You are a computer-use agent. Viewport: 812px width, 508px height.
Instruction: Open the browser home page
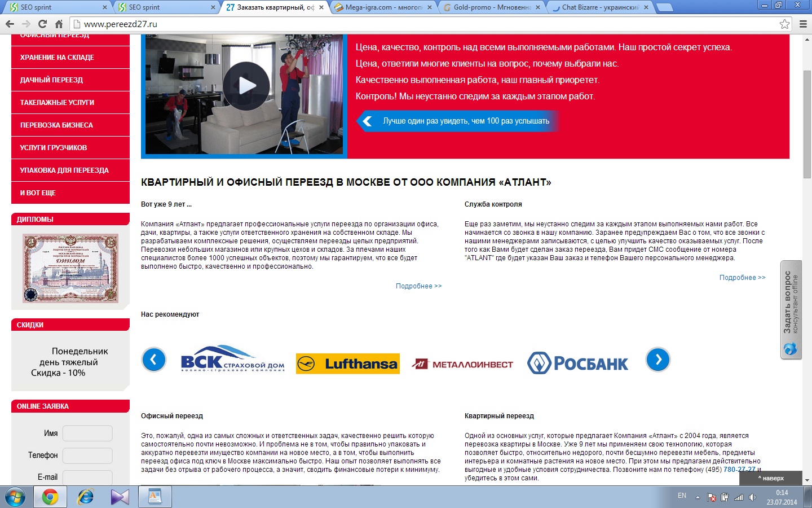point(59,24)
